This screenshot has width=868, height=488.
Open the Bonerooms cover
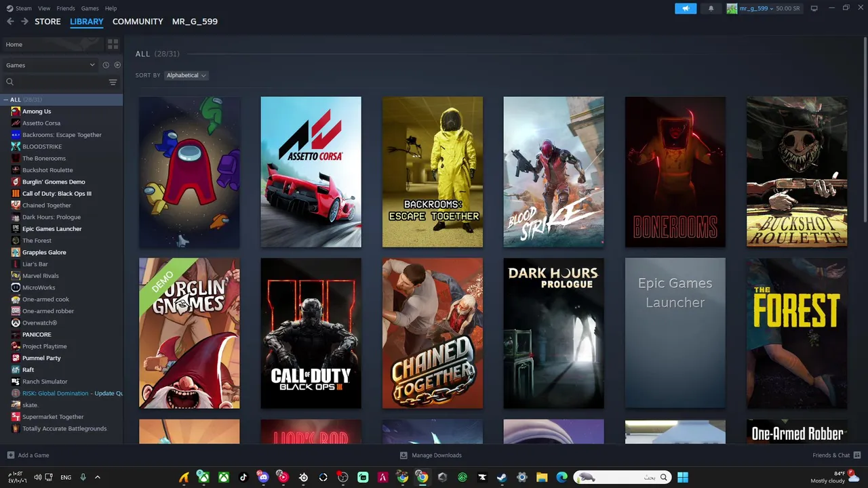(x=675, y=172)
